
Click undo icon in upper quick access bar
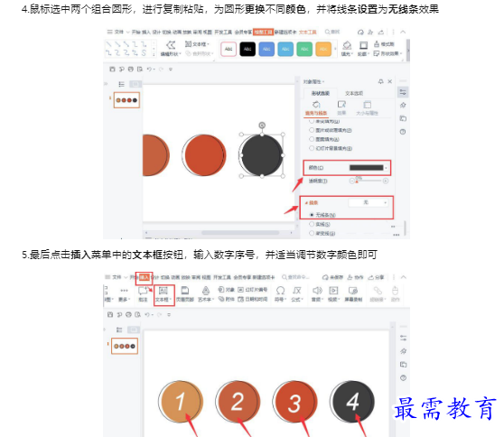click(x=149, y=70)
